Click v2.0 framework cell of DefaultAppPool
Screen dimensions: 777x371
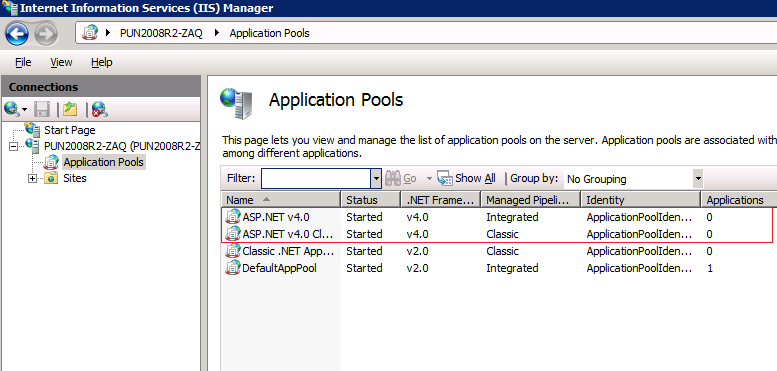[417, 268]
